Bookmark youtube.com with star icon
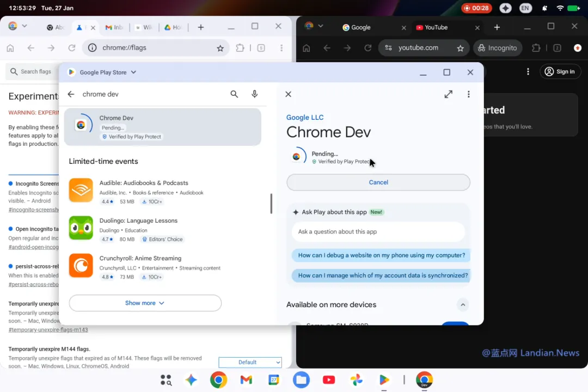 click(x=461, y=48)
